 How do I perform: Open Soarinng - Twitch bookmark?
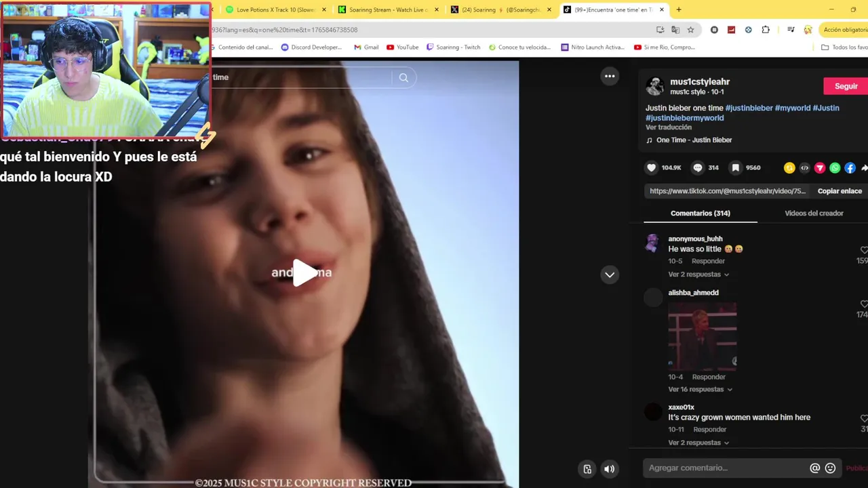tap(453, 47)
